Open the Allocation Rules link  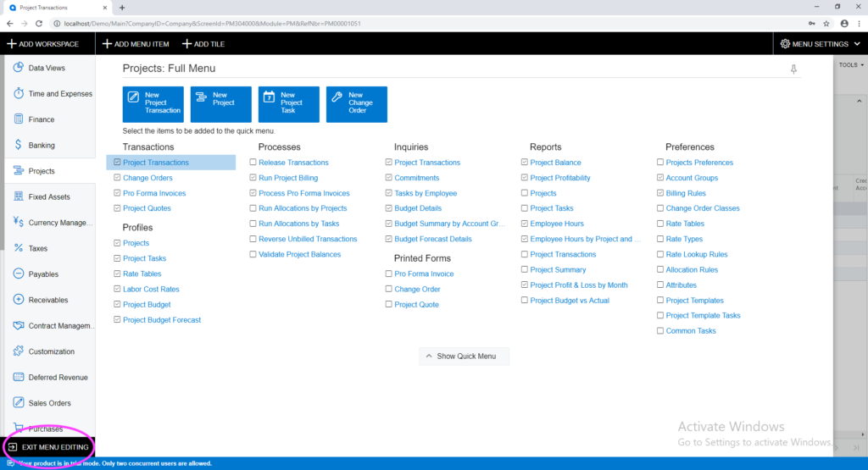pos(692,270)
